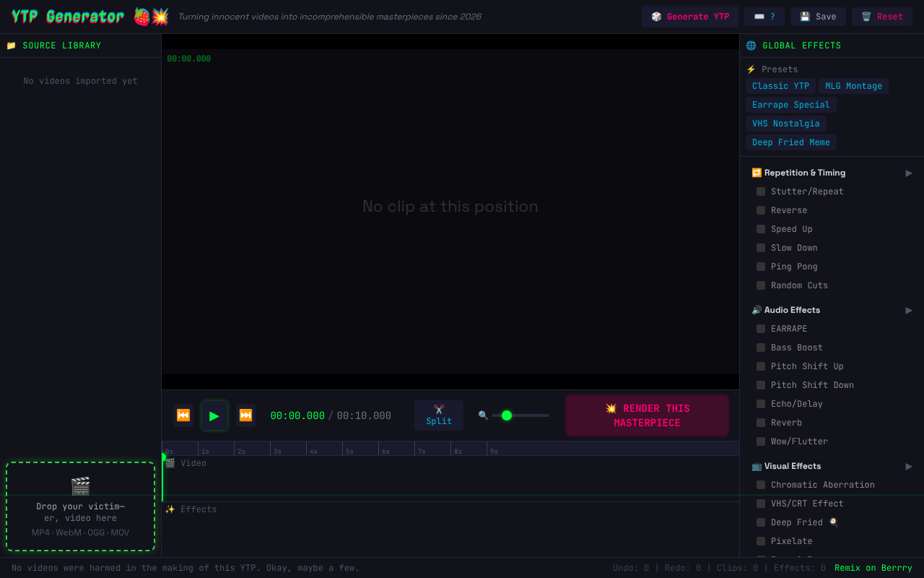Open keyboard shortcuts help
This screenshot has height=578, width=924.
tap(764, 17)
